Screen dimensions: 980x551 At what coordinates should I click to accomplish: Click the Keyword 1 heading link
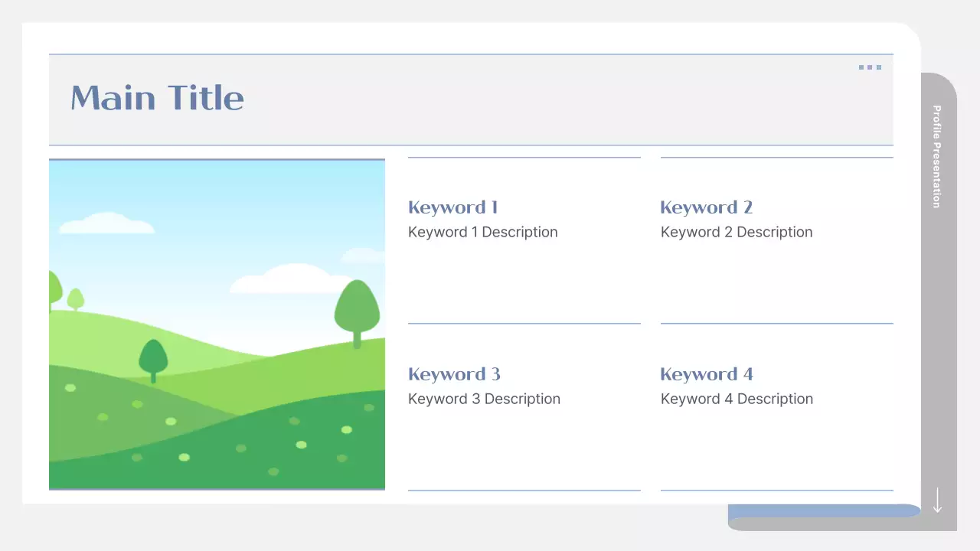(x=452, y=207)
